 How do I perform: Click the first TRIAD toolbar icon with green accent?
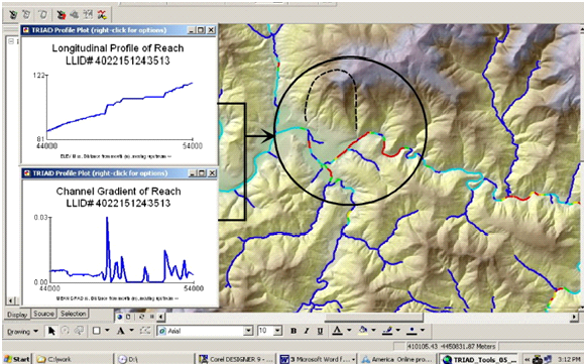(13, 15)
